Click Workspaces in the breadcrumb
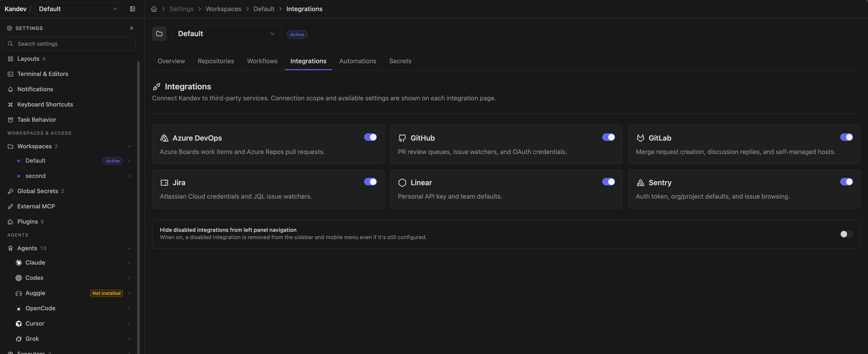 (x=223, y=9)
